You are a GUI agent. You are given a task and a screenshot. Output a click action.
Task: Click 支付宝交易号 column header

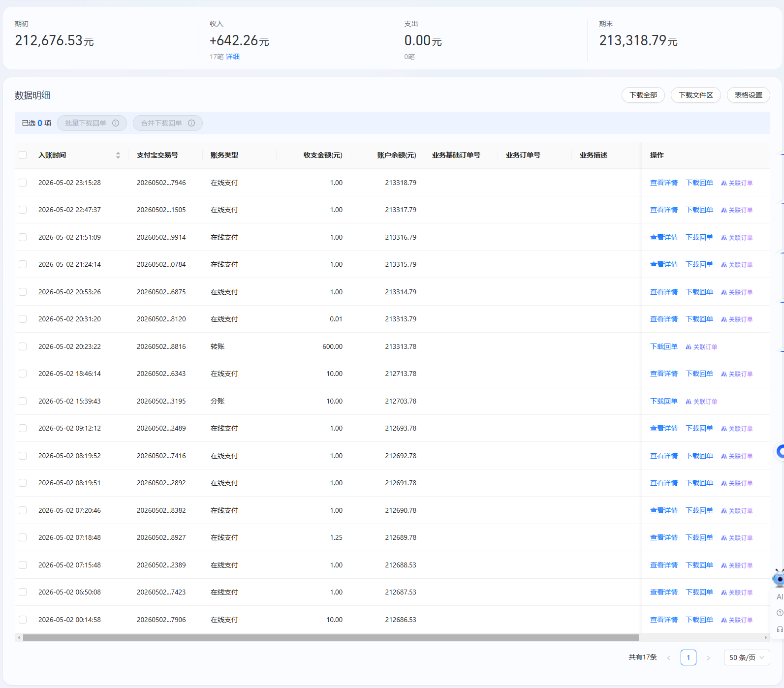coord(157,155)
